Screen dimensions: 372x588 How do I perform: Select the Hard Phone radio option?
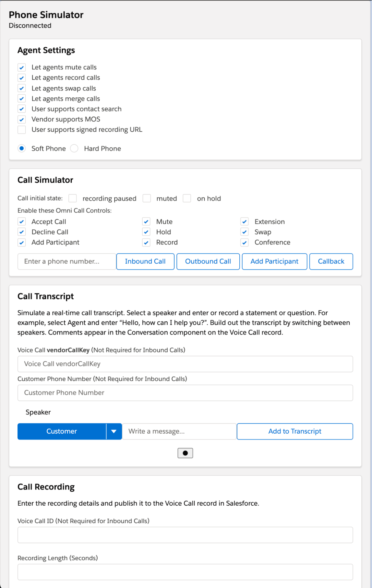click(x=74, y=149)
